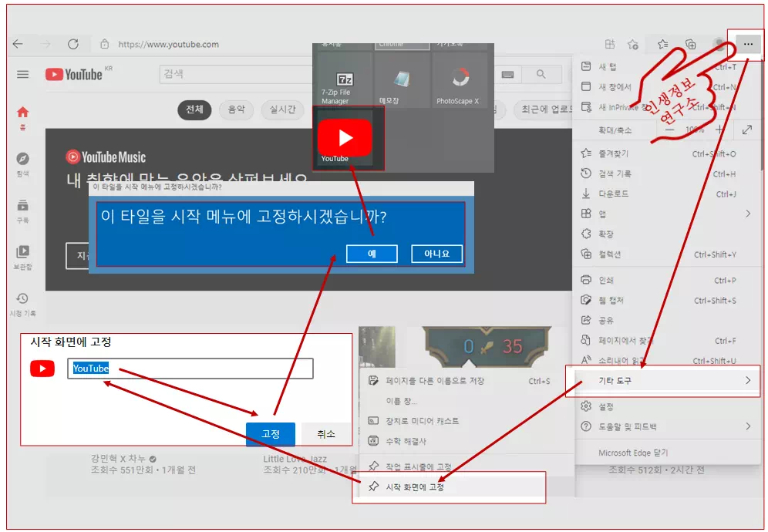Open 설정 from Edge menu

coord(667,406)
